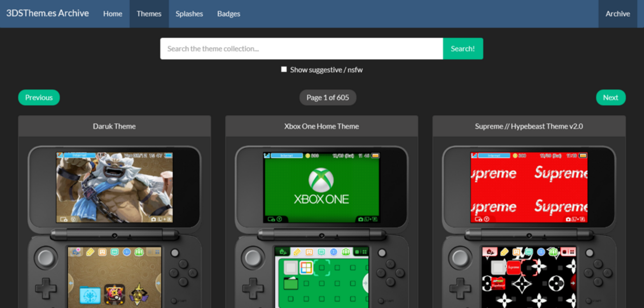Select the Themes nav tab

point(149,14)
